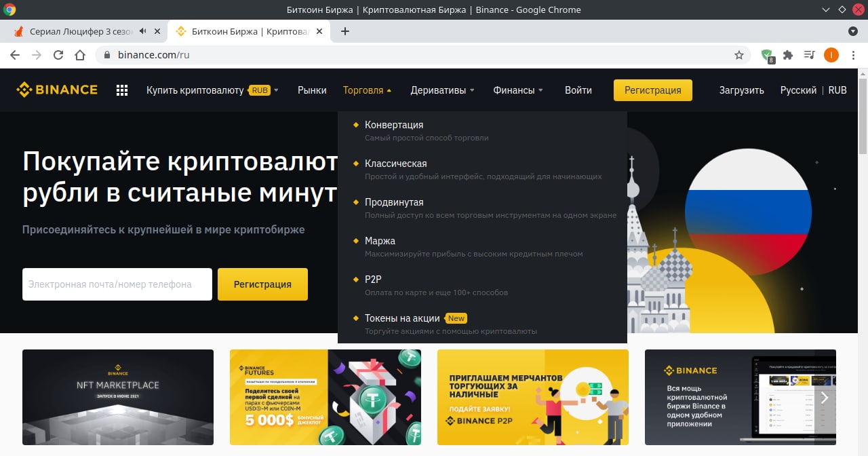868x456 pixels.
Task: View site security lock icon
Action: [106, 55]
